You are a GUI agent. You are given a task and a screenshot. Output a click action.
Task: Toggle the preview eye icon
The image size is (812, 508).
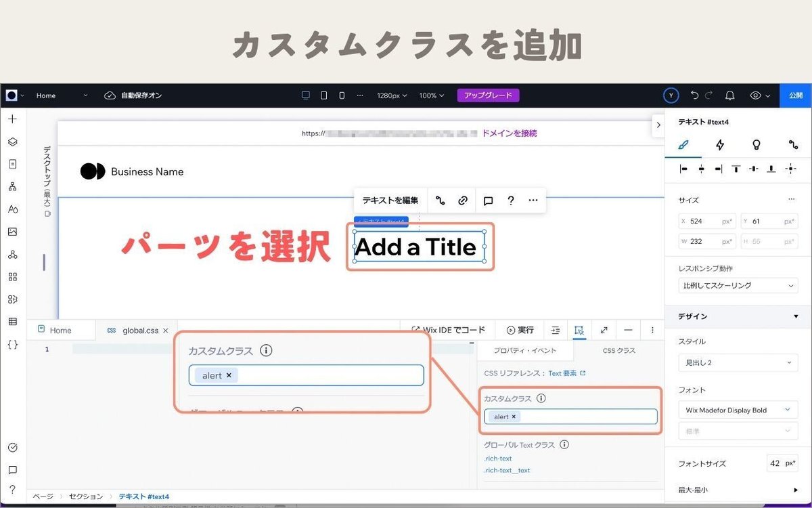coord(756,96)
